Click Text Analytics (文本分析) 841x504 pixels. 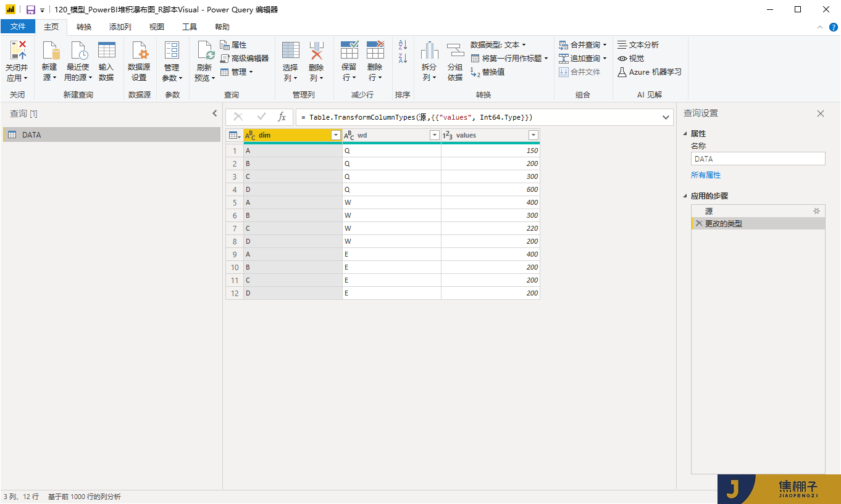pyautogui.click(x=638, y=45)
